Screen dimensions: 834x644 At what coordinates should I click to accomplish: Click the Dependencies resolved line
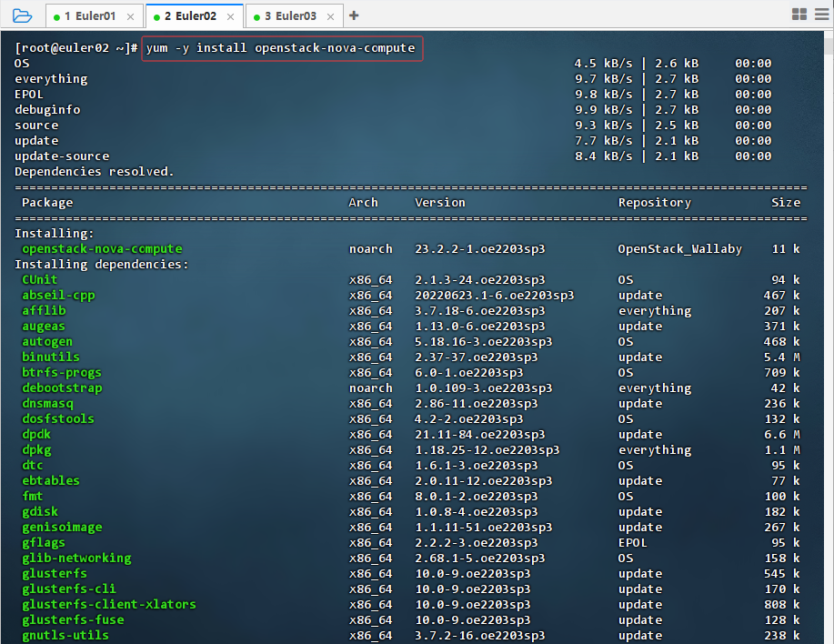[x=95, y=172]
